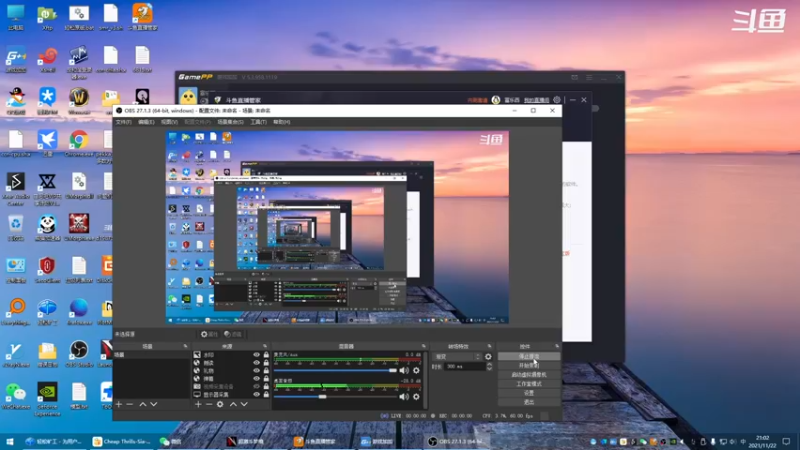Click the 退出 button in OBS

click(529, 402)
